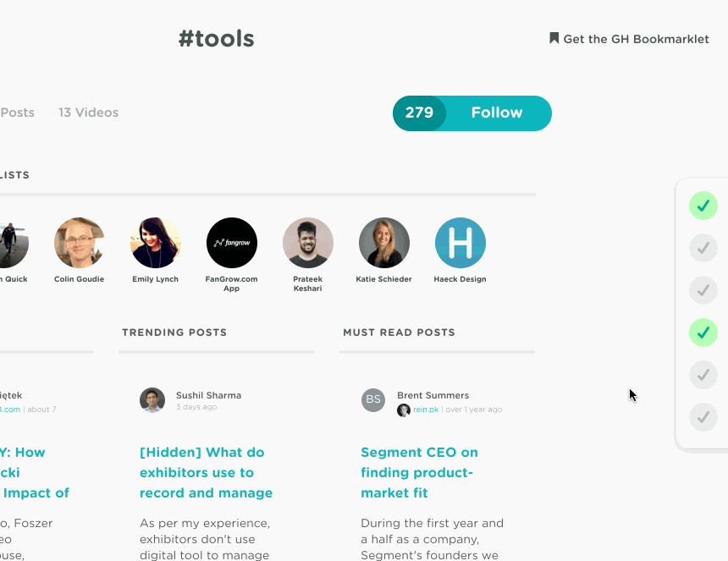Open the Segment CEO product-market fit post
The height and width of the screenshot is (561, 728).
click(x=419, y=472)
